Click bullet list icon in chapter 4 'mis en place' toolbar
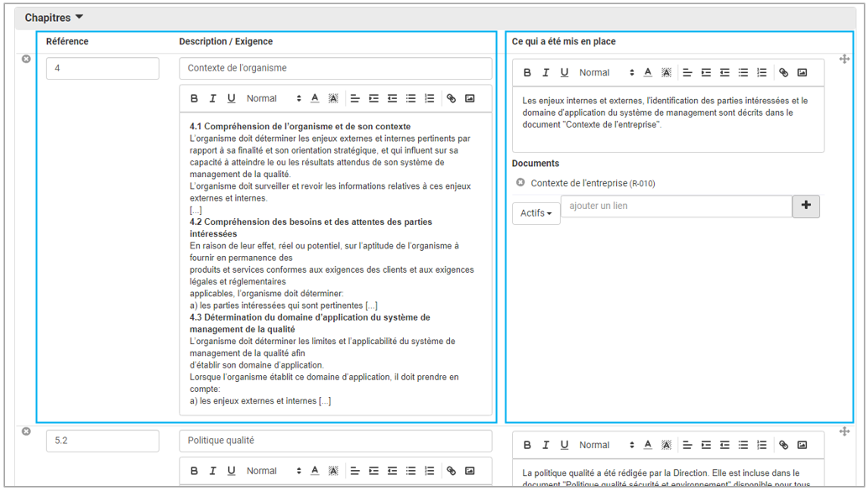 (744, 73)
